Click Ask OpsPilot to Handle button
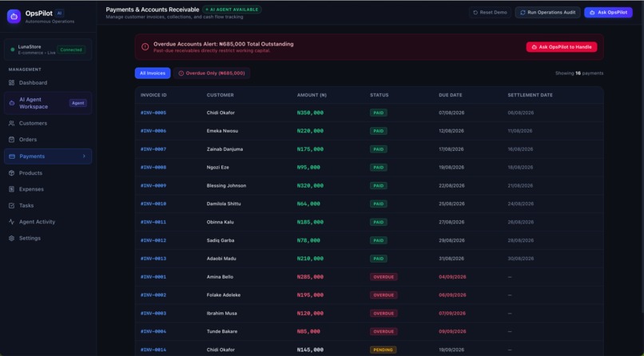 click(562, 47)
